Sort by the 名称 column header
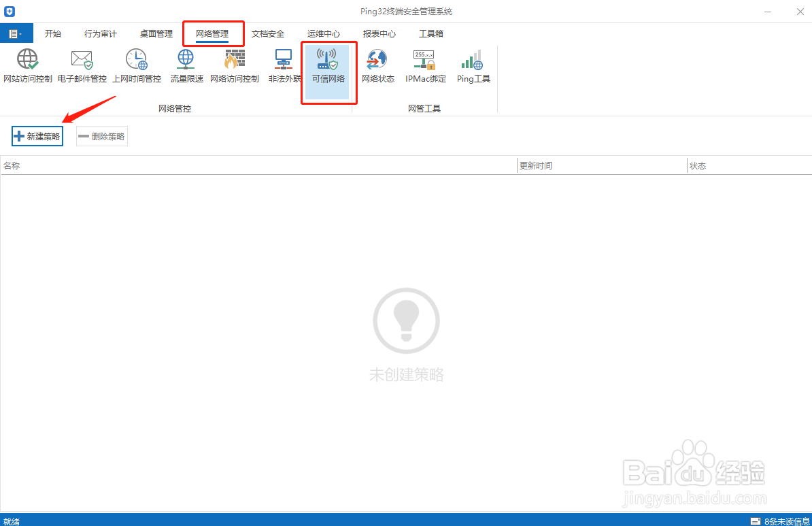Screen dimensions: 812x526 [258, 166]
